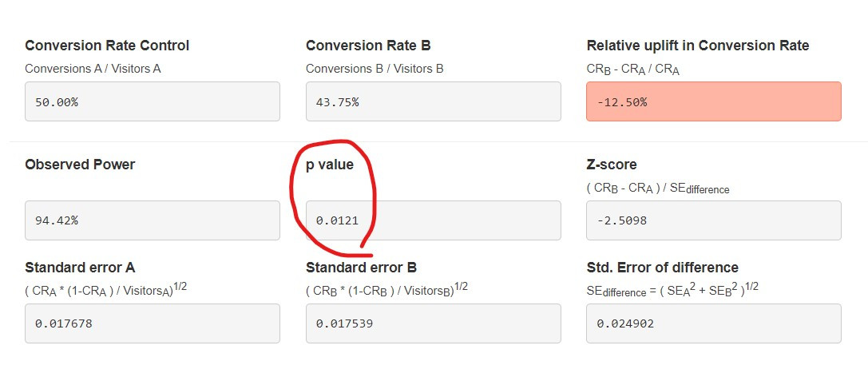Click the "Conversion Rate Control" heading
Viewport: 868px width, 373px height.
coord(107,46)
